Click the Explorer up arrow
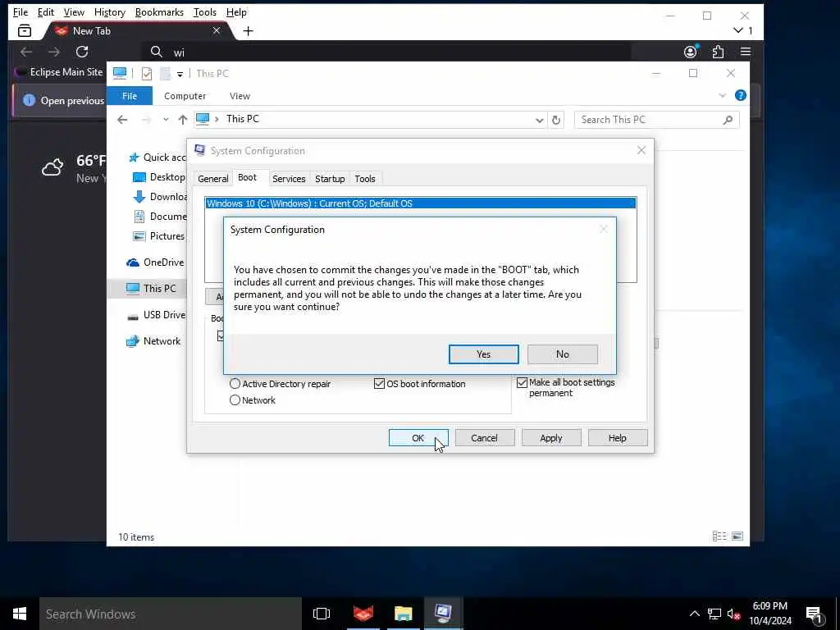 (183, 120)
